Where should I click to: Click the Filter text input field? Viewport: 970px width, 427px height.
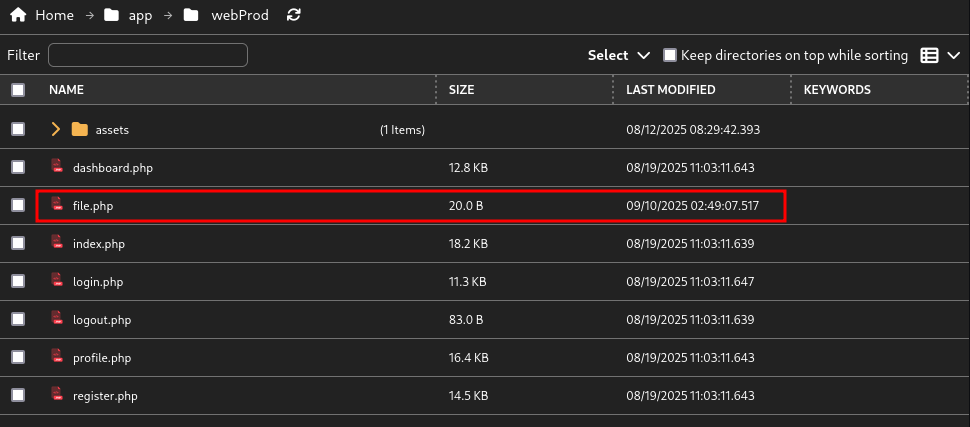tap(147, 55)
